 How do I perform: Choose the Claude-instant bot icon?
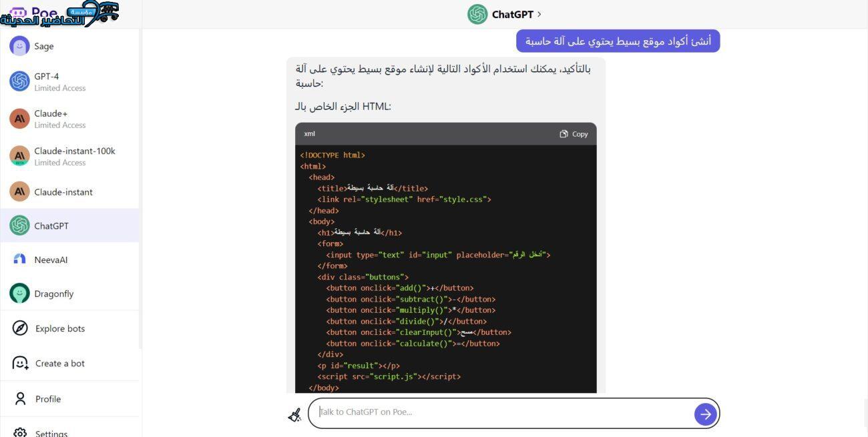point(19,191)
